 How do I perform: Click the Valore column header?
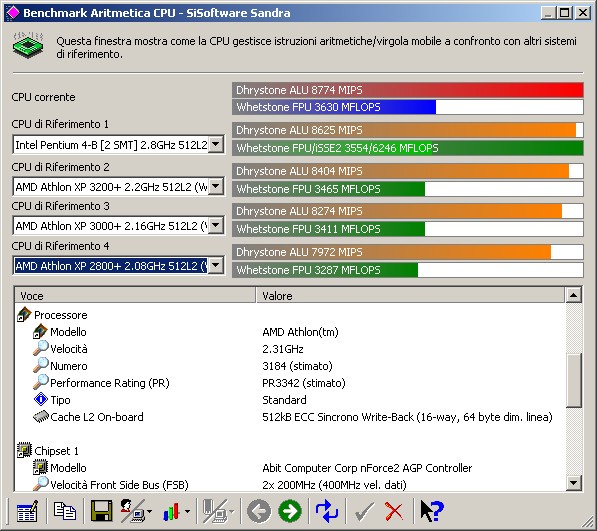point(410,295)
